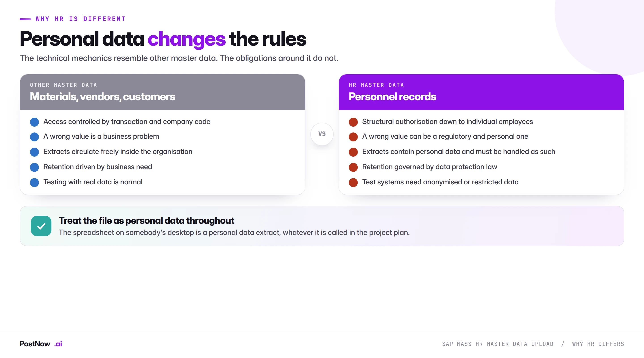Click SAP MASS HR MASTER DATA UPLOAD footer
This screenshot has height=358, width=644.
tap(498, 344)
